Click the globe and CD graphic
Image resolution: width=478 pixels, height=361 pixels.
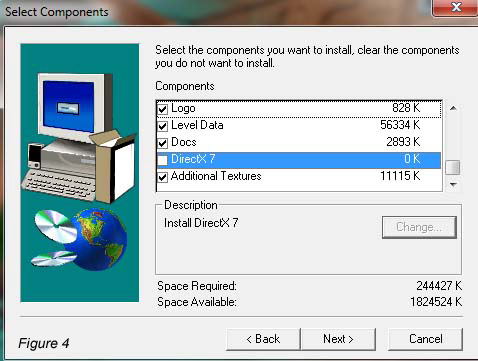pyautogui.click(x=79, y=238)
